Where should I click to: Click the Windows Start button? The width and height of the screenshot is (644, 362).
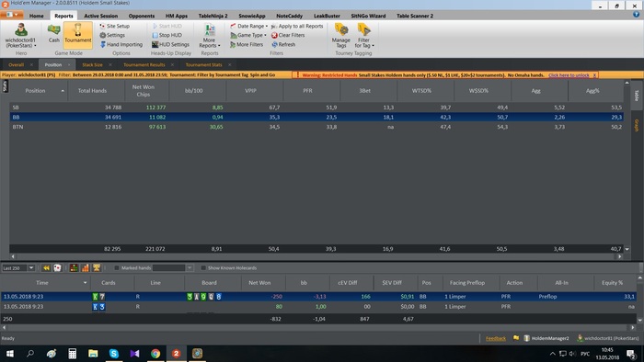pyautogui.click(x=10, y=354)
